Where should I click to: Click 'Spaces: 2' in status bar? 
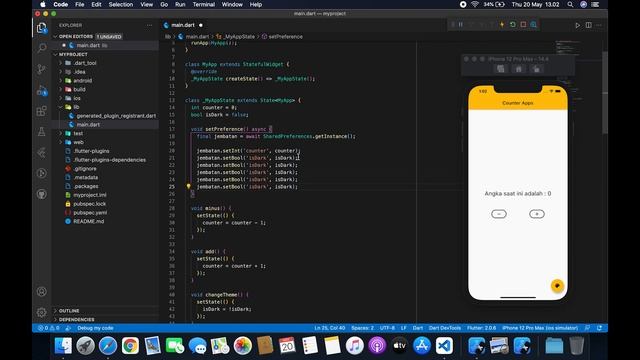tap(362, 328)
